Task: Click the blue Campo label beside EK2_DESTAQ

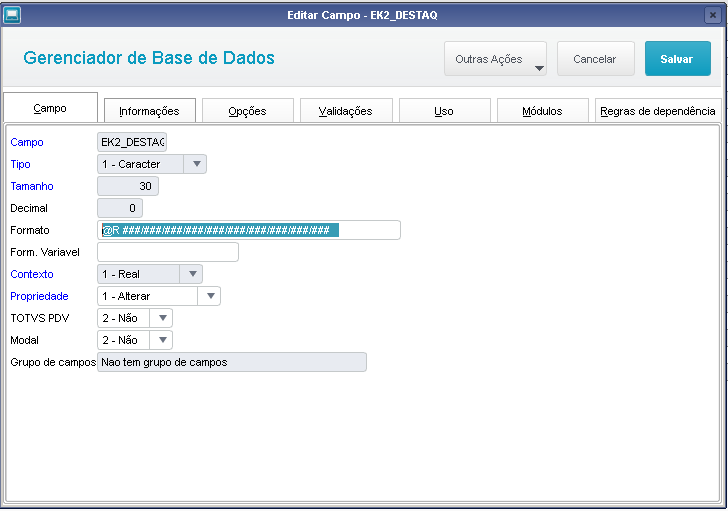Action: coord(27,142)
